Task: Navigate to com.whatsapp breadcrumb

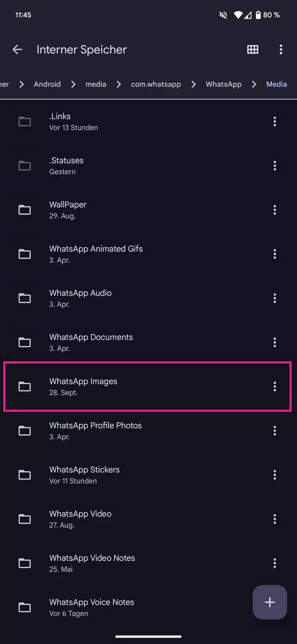Action: pyautogui.click(x=156, y=84)
